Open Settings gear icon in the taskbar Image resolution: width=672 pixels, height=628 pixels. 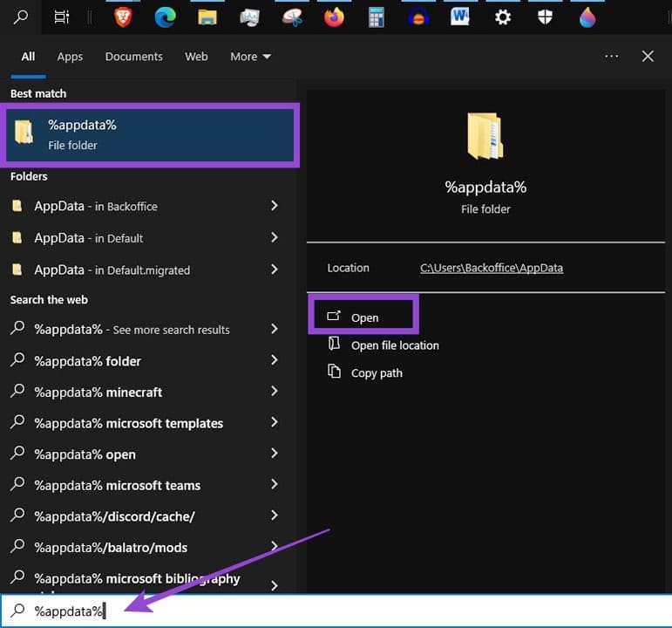coord(503,17)
